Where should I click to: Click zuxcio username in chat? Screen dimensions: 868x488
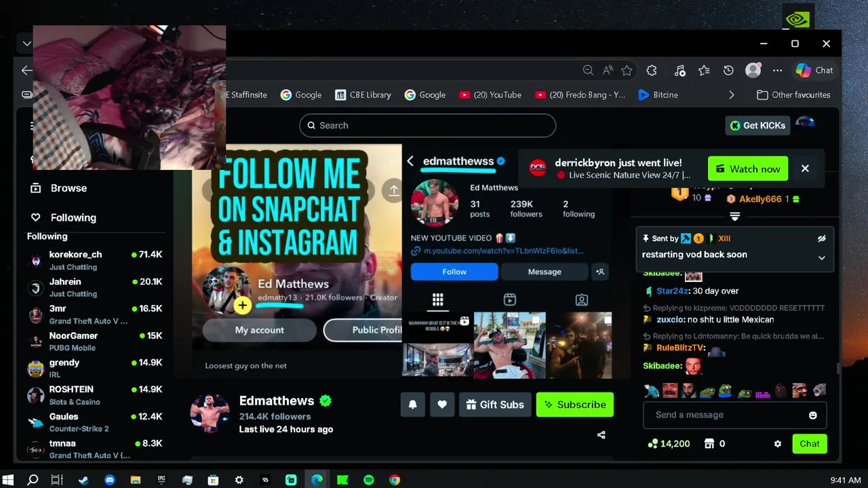pyautogui.click(x=670, y=319)
